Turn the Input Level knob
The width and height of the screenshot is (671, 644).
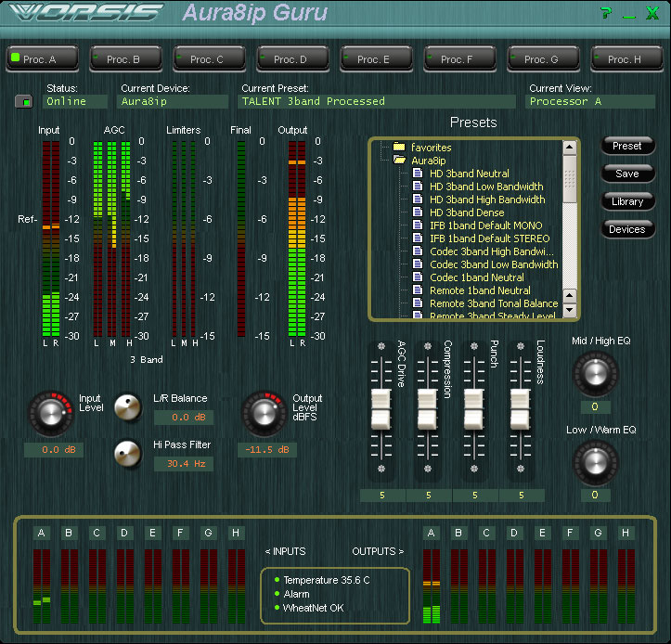coord(48,411)
